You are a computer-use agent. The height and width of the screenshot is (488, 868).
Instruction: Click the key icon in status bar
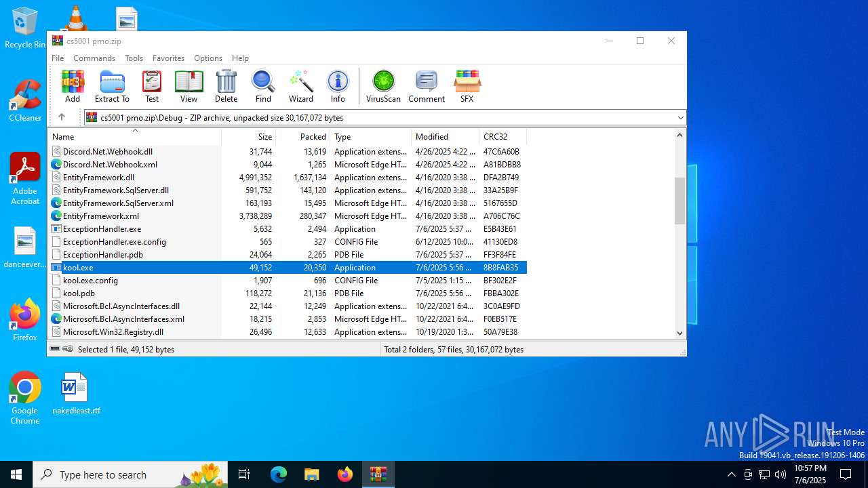[x=68, y=349]
